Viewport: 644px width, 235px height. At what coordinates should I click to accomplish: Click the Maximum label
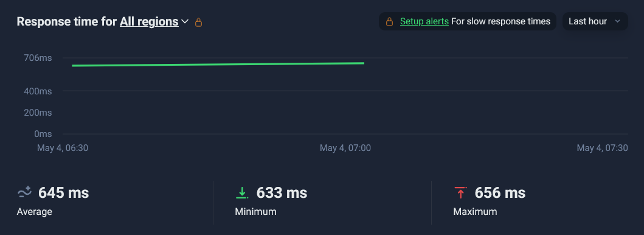475,212
